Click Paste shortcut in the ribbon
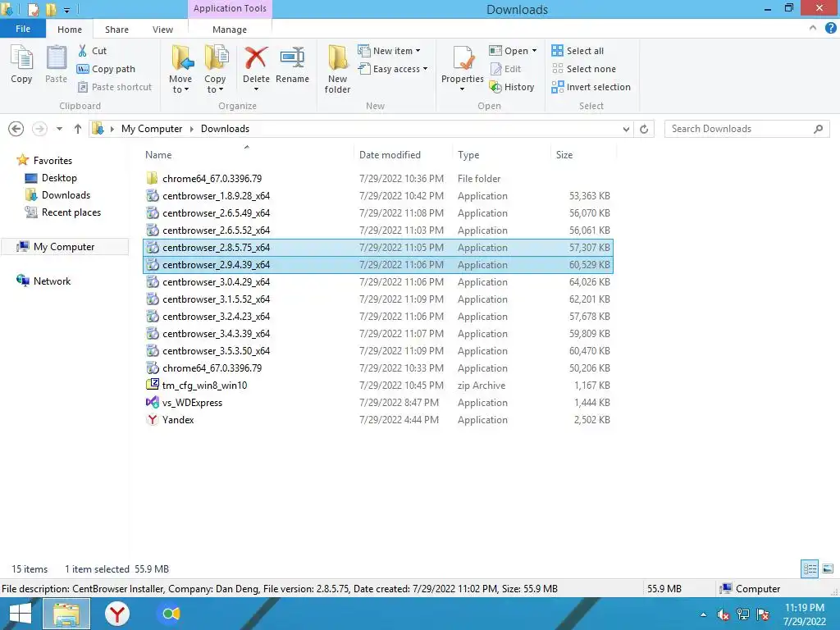The height and width of the screenshot is (630, 840). point(115,87)
